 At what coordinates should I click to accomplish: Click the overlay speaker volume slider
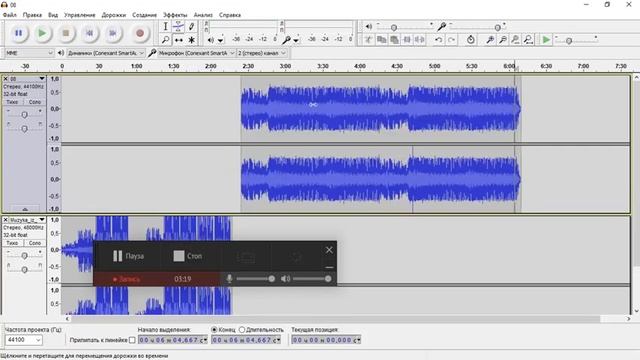pyautogui.click(x=312, y=279)
